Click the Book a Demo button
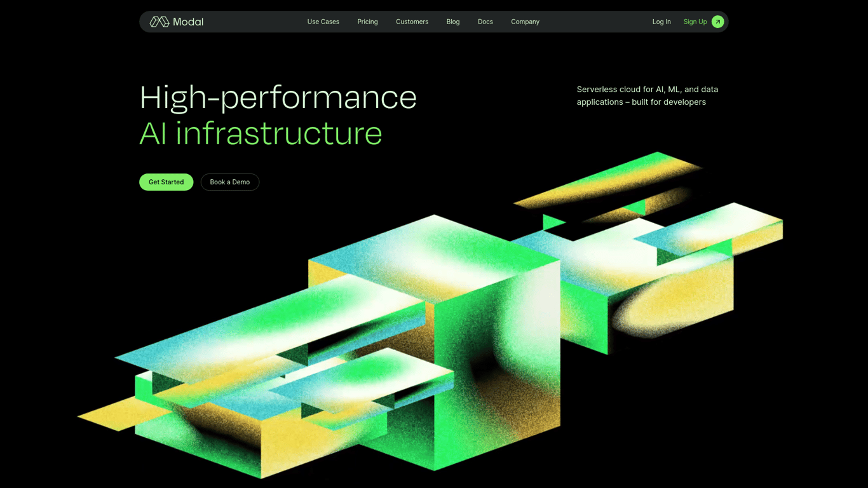The width and height of the screenshot is (868, 488). [x=230, y=182]
